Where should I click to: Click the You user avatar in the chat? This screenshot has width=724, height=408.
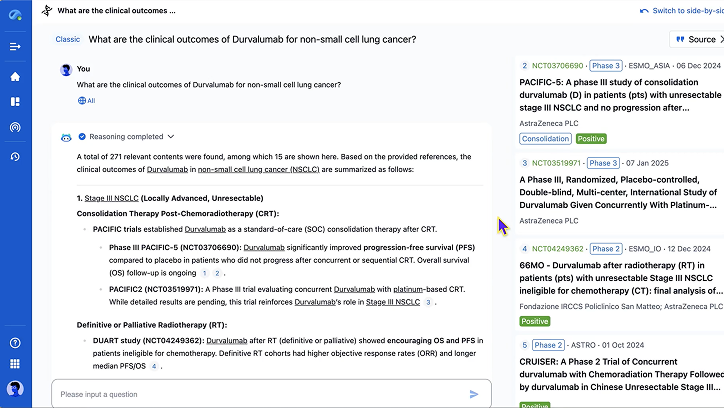[66, 70]
